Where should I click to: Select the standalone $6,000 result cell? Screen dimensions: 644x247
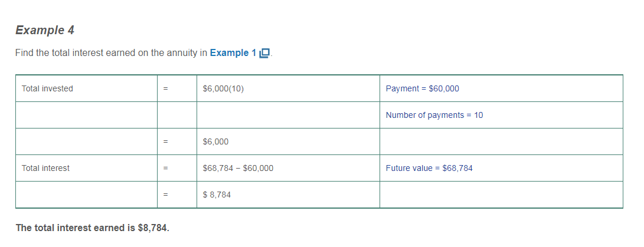[215, 141]
